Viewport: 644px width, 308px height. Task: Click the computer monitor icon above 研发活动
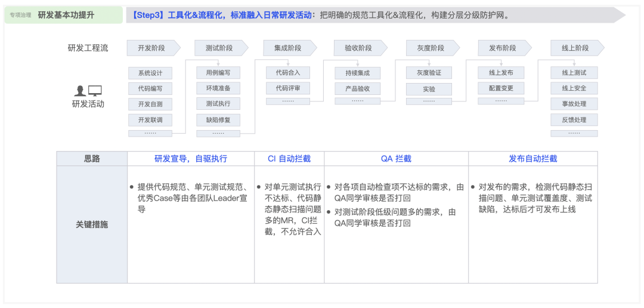[x=95, y=91]
